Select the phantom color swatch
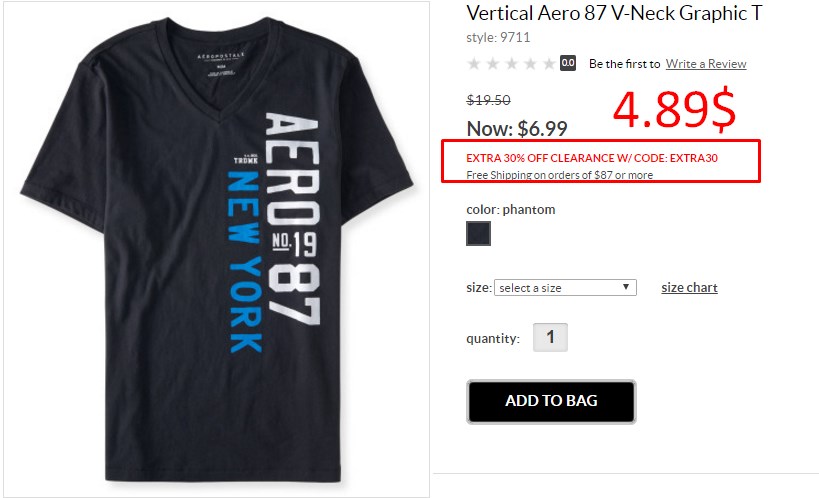Viewport: 819px width, 498px height. pos(478,233)
